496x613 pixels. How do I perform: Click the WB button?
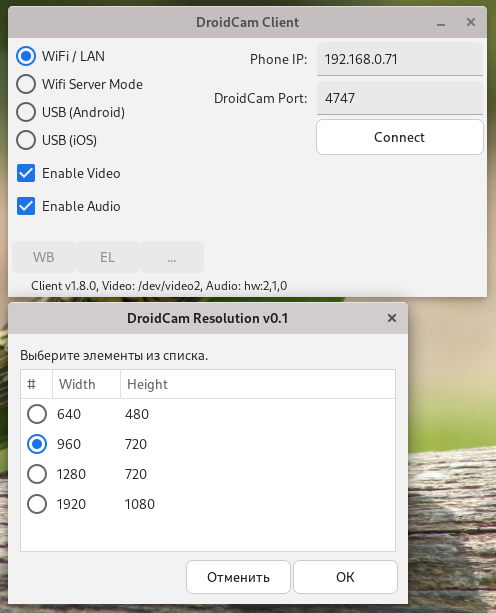(x=44, y=257)
